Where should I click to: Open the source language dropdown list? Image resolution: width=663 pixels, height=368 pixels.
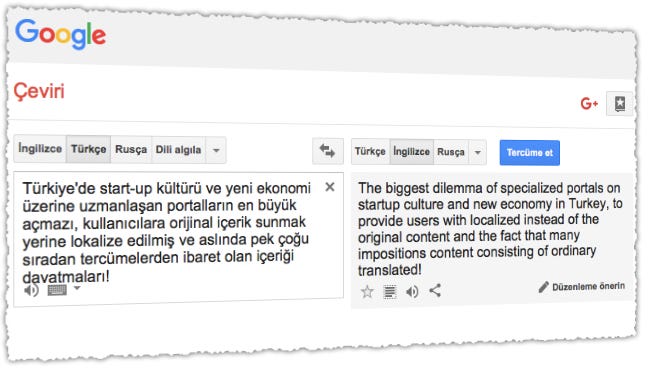click(x=216, y=150)
